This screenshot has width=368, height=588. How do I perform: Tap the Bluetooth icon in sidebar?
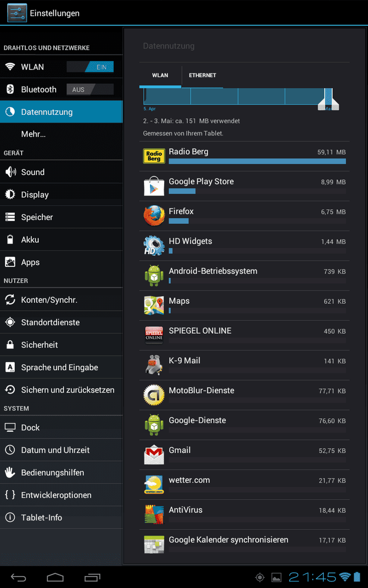pyautogui.click(x=10, y=89)
